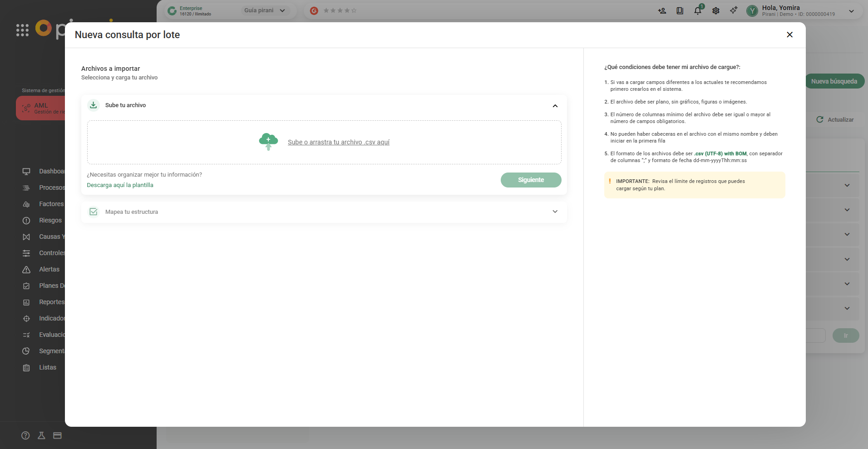Expand the Mapea tu estructura section
This screenshot has width=868, height=449.
click(x=555, y=212)
